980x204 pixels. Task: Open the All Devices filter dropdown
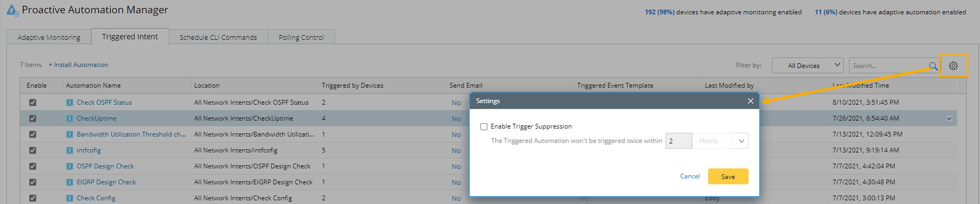808,65
